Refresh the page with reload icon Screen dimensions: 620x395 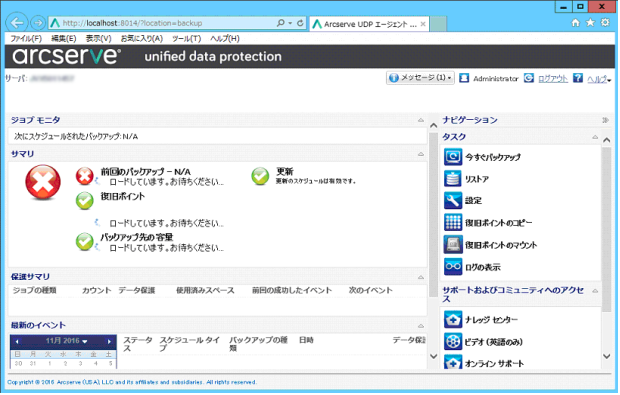[300, 23]
